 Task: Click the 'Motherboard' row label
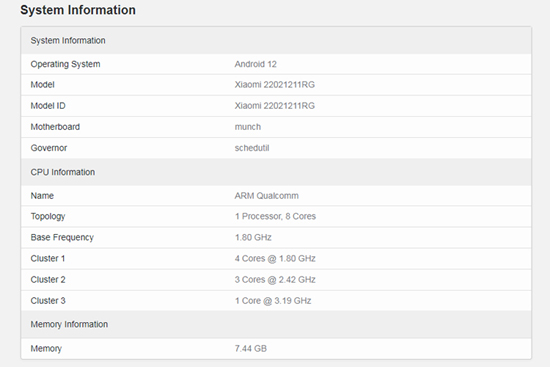tap(55, 127)
